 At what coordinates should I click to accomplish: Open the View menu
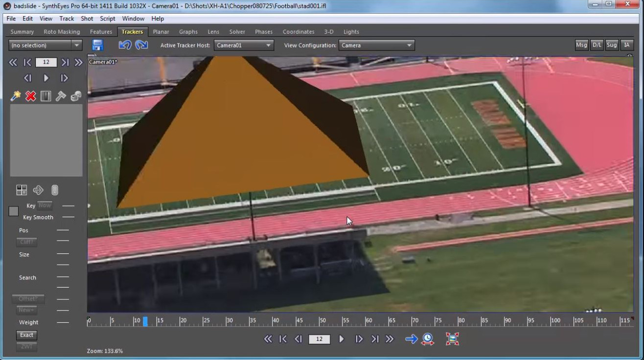point(46,19)
